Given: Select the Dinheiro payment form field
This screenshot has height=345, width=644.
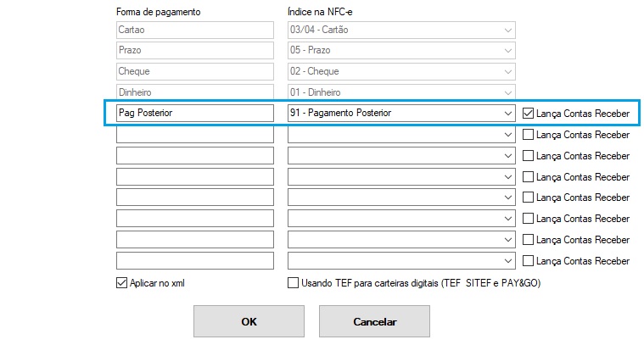Looking at the screenshot, I should click(194, 92).
